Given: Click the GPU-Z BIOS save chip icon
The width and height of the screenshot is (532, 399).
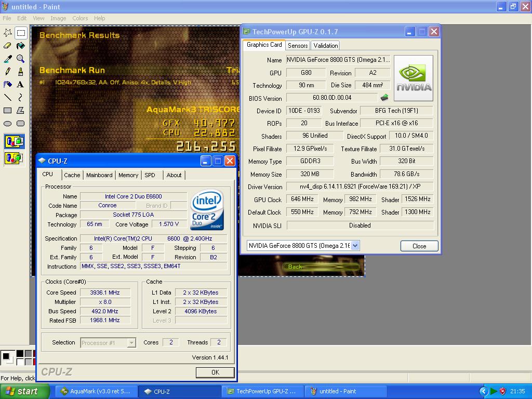Looking at the screenshot, I should [x=384, y=98].
